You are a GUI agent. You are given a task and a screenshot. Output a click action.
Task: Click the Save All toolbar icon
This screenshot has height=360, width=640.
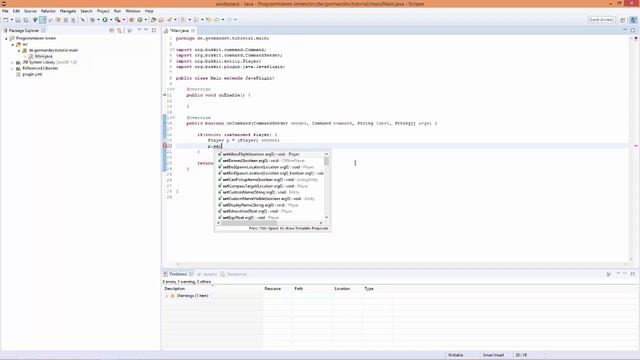[26, 20]
